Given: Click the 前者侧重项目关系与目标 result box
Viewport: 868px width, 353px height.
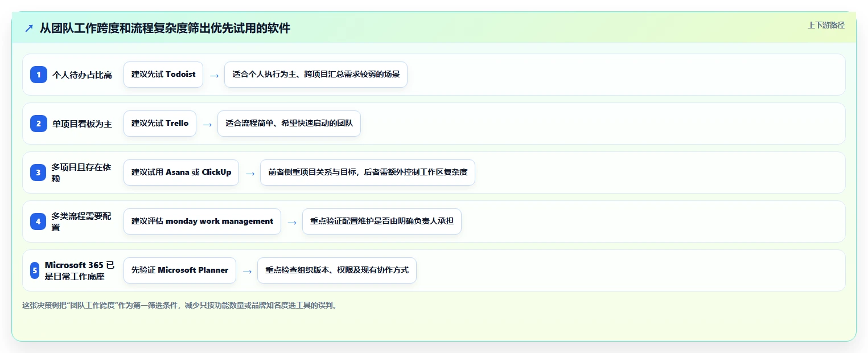Looking at the screenshot, I should [368, 173].
